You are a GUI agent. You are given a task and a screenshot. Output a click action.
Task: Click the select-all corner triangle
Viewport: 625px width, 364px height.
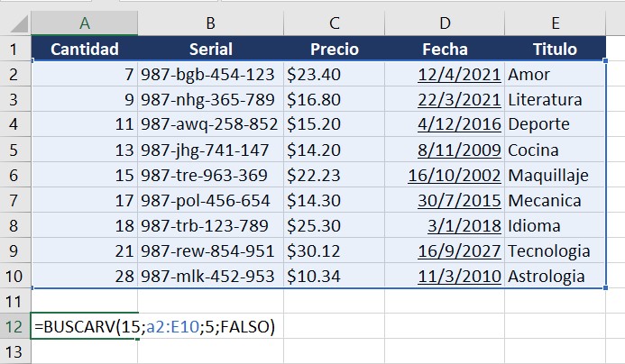tap(15, 23)
